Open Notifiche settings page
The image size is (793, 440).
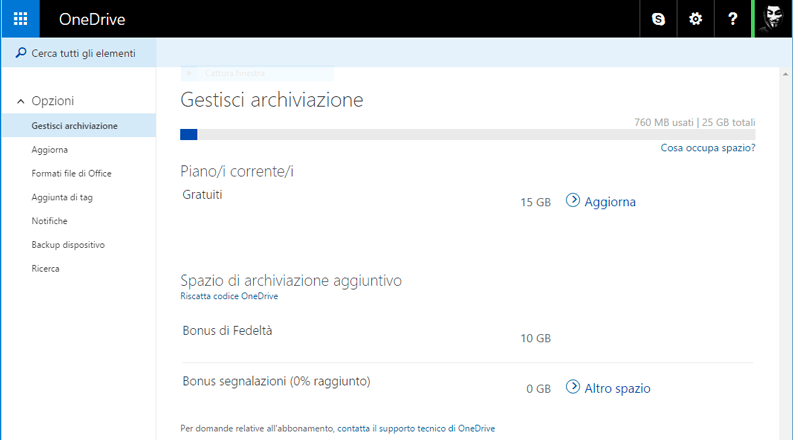[49, 221]
